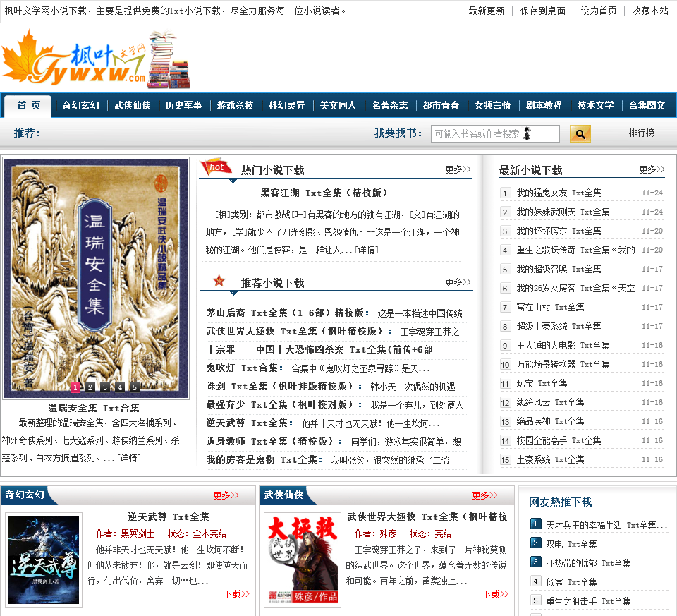The image size is (677, 616).
Task: Open the 温瑞安全集 banner image
Action: [96, 278]
